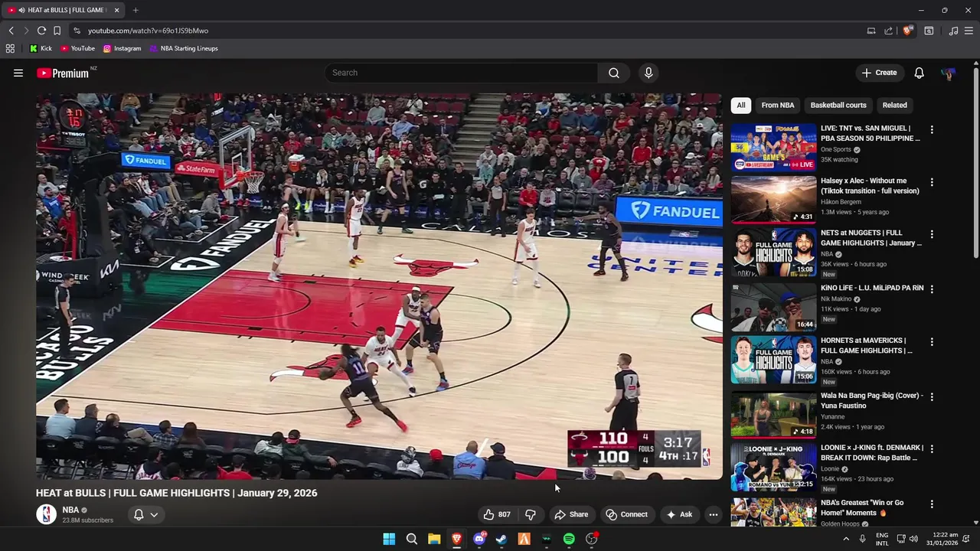Open options for KiNO LiFE video
This screenshot has width=980, height=551.
(932, 289)
